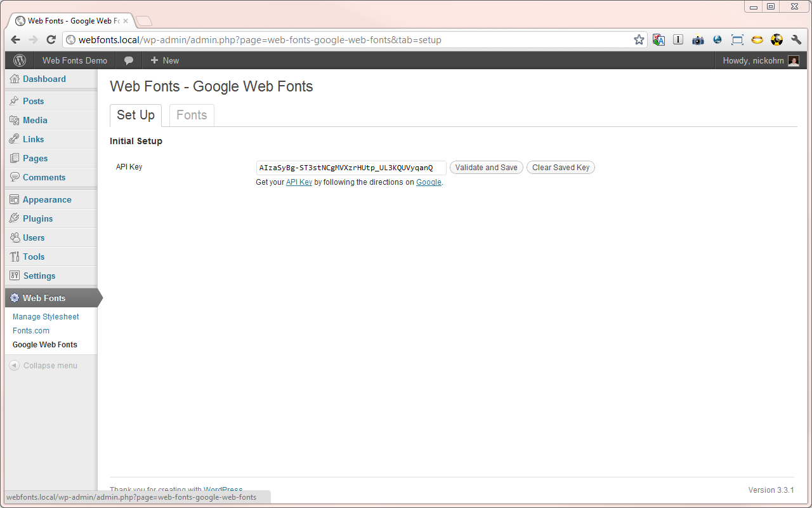812x508 pixels.
Task: Switch to the Fonts tab
Action: coord(192,115)
